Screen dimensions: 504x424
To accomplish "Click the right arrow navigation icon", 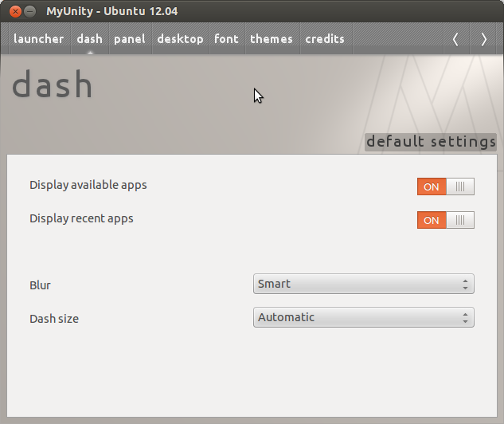I will click(483, 39).
